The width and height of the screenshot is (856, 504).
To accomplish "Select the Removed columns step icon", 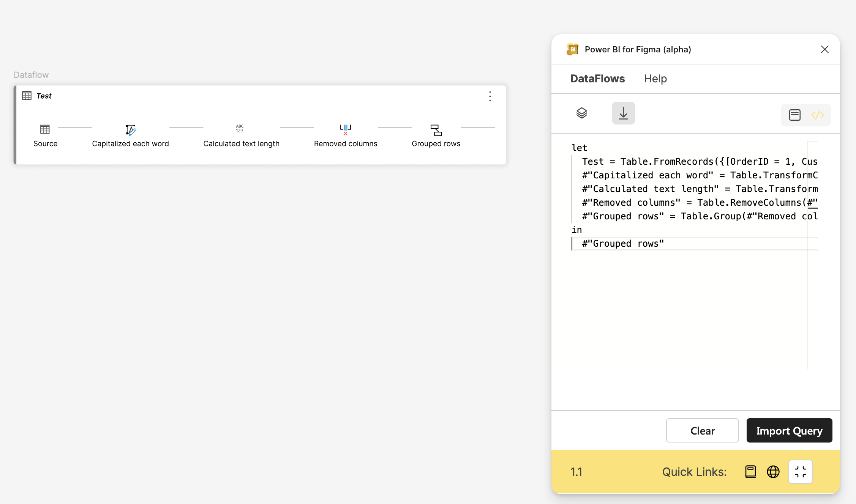I will point(346,130).
